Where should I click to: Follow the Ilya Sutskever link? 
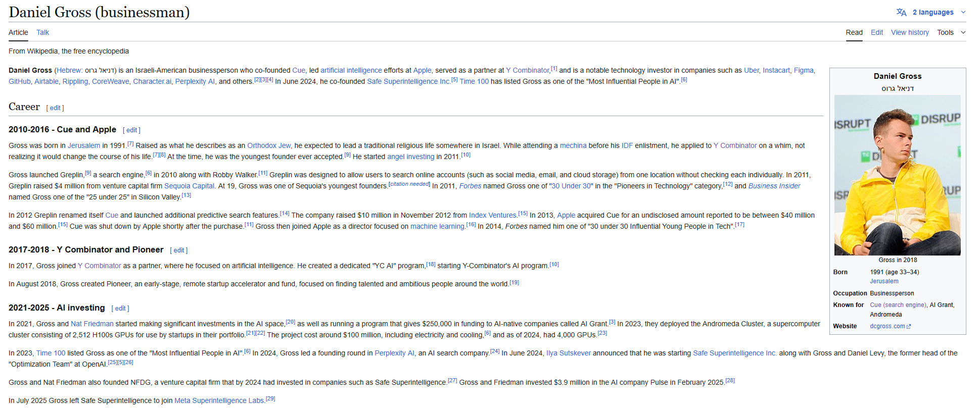pyautogui.click(x=569, y=353)
